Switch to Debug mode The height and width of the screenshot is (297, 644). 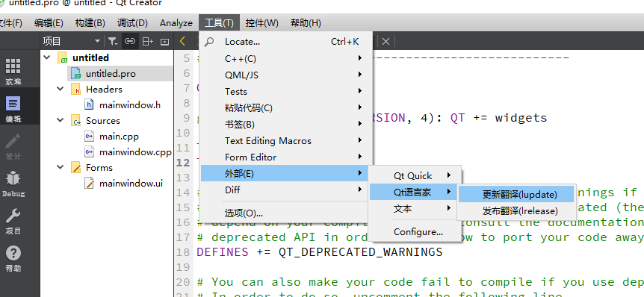[x=13, y=184]
